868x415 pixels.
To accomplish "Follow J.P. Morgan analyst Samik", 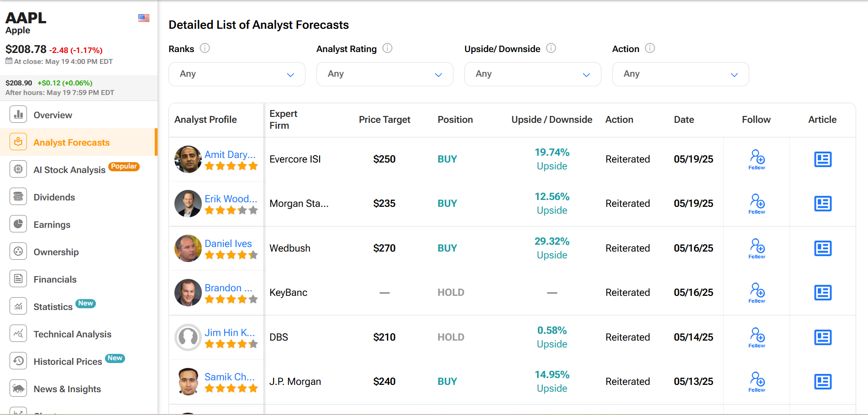I will click(x=757, y=382).
